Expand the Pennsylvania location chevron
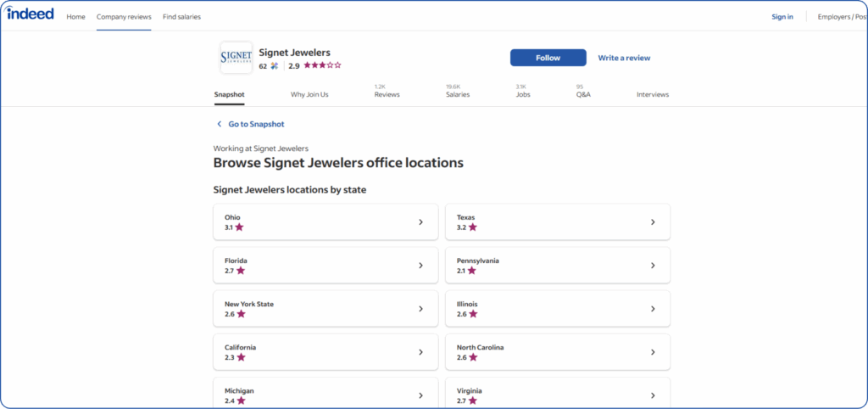868x409 pixels. pos(653,266)
